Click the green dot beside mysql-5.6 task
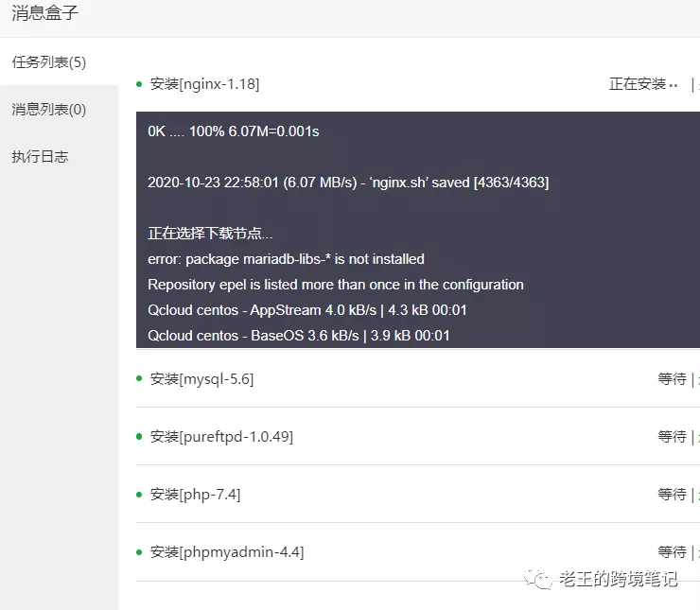 pyautogui.click(x=140, y=378)
